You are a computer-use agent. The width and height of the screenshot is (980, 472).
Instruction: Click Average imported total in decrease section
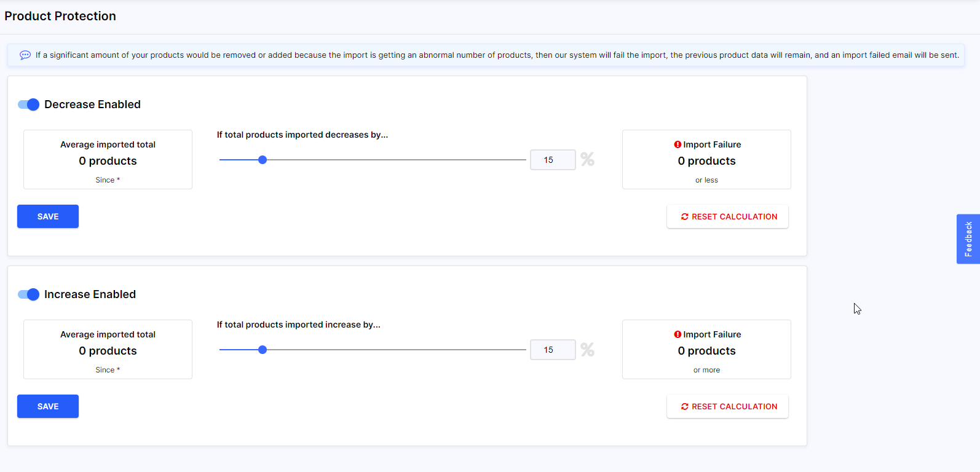tap(108, 144)
